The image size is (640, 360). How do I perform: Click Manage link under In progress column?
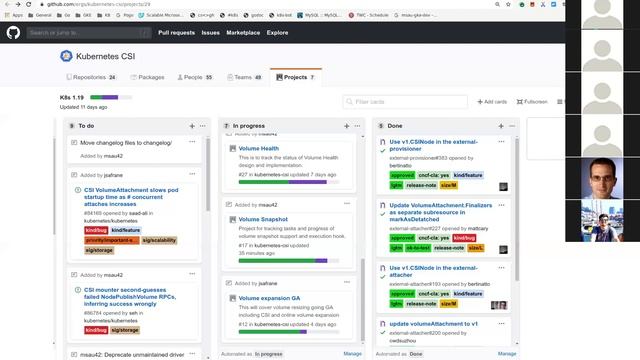click(353, 354)
